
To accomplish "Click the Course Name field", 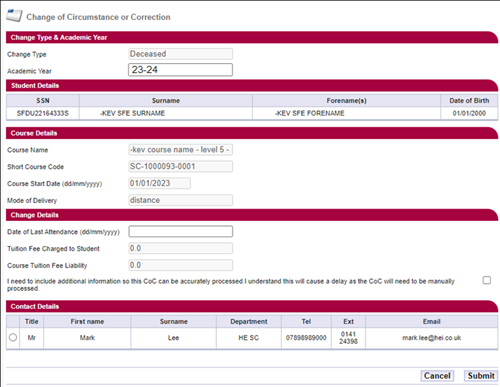I will click(x=180, y=150).
